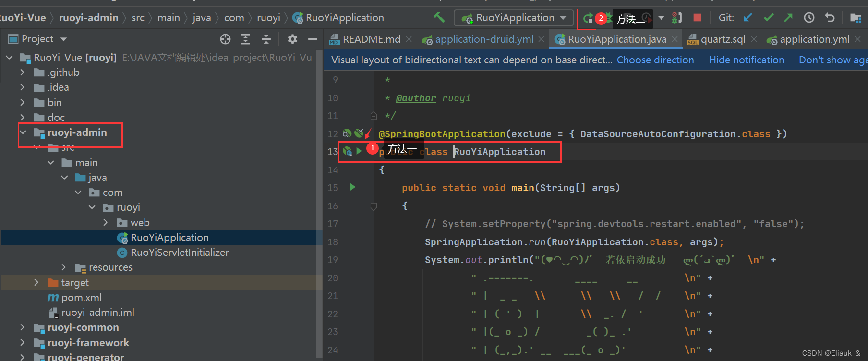This screenshot has width=868, height=361.
Task: Click Collapse All in Project panel
Action: [266, 39]
